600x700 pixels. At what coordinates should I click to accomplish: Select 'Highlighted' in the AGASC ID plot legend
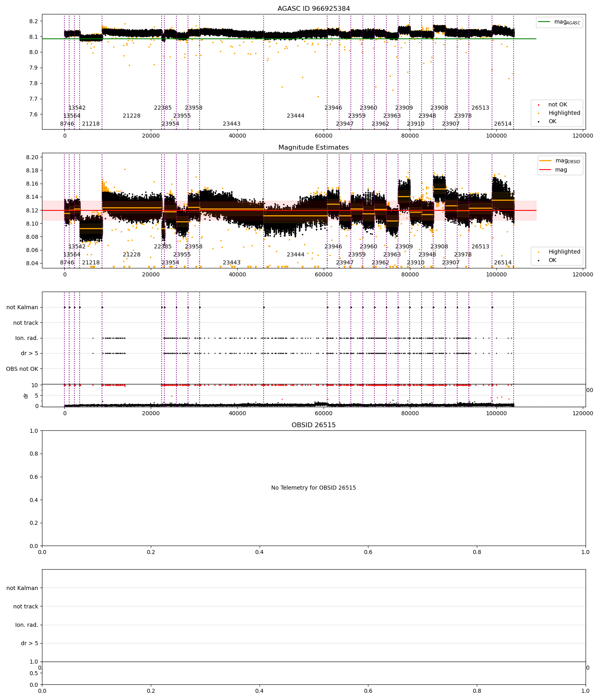click(x=559, y=113)
